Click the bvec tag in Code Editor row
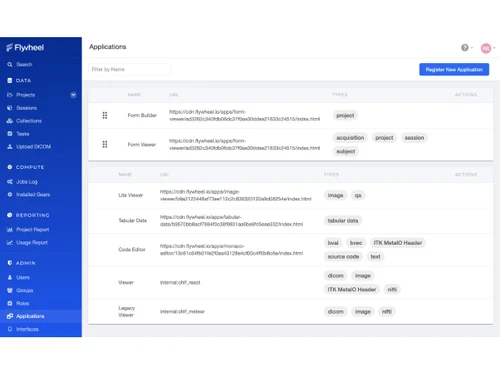The width and height of the screenshot is (500, 375). [356, 243]
